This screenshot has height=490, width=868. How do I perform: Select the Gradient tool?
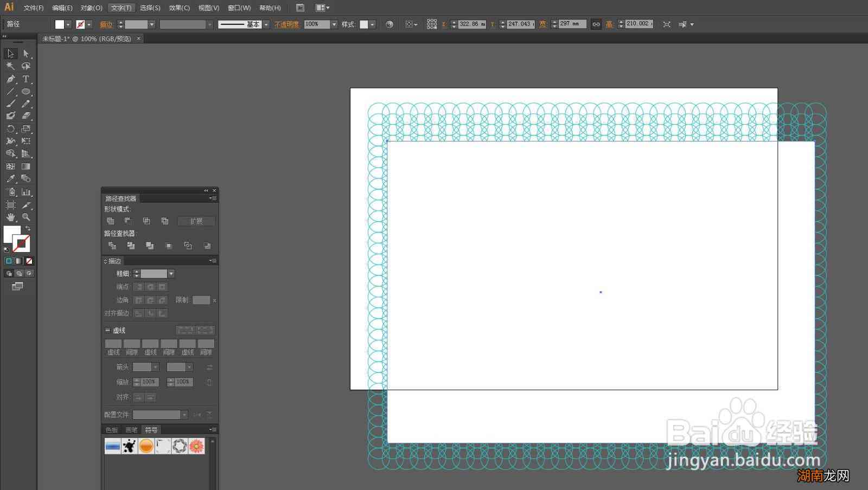pyautogui.click(x=25, y=166)
